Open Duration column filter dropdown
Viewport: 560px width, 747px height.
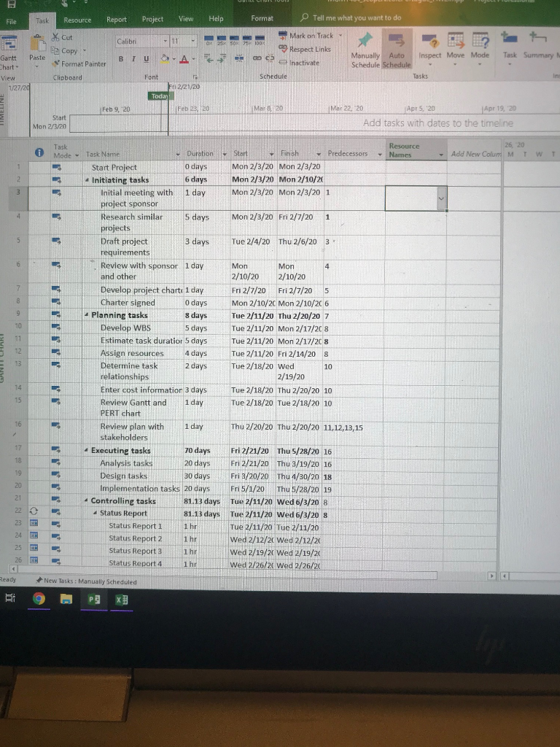(225, 154)
